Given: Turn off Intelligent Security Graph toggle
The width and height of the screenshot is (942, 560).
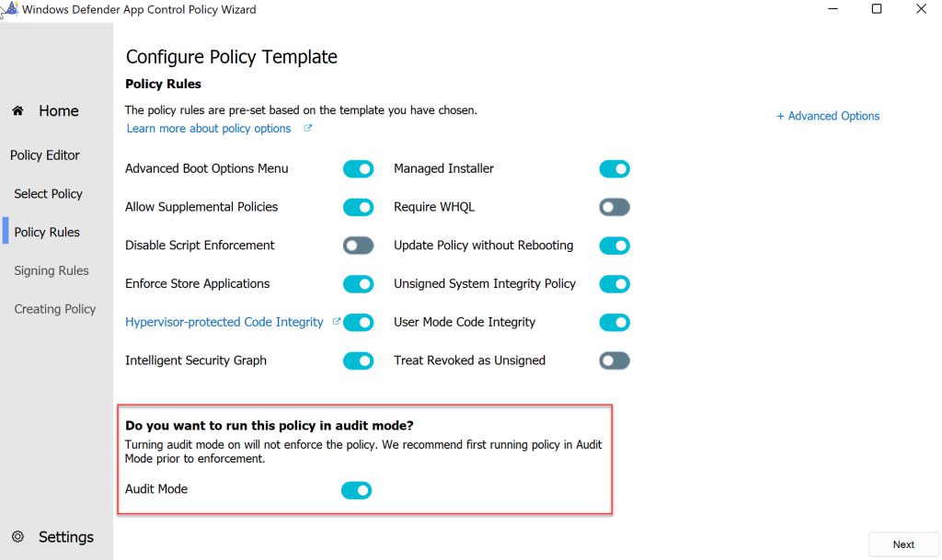Looking at the screenshot, I should [x=358, y=360].
